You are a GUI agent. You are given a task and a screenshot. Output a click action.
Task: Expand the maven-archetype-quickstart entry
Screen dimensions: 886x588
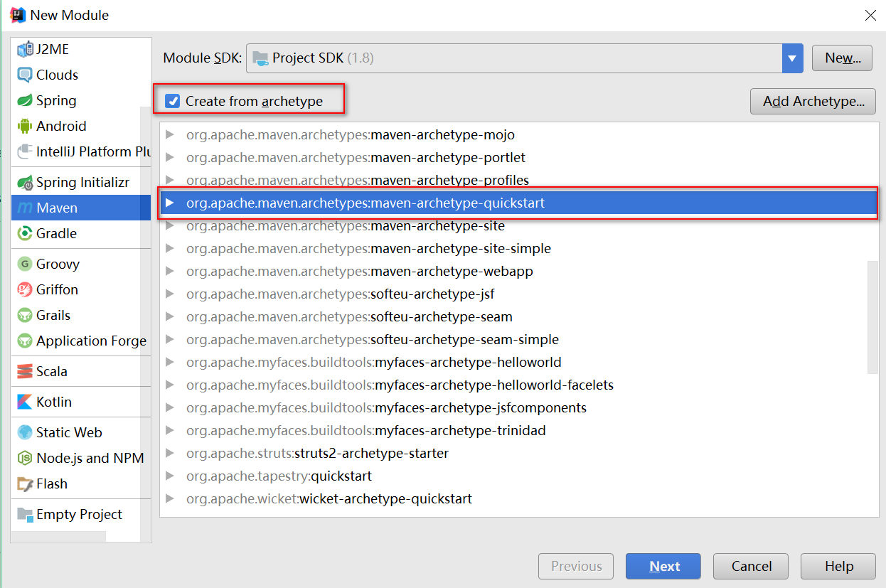point(169,203)
